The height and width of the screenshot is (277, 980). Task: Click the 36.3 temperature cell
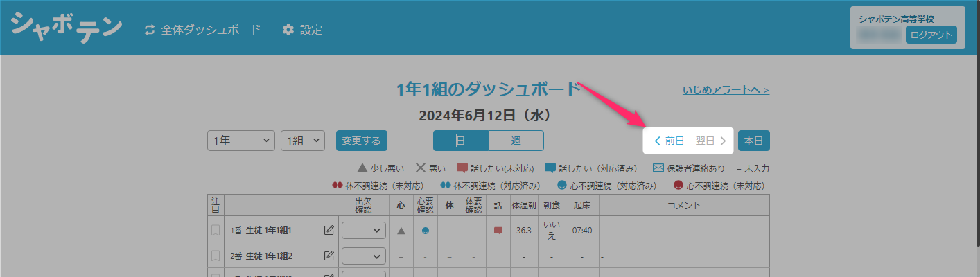click(523, 230)
